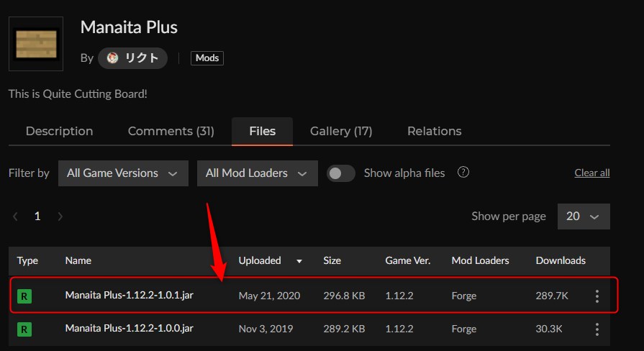The image size is (644, 351).
Task: Switch to the Description tab
Action: (59, 131)
